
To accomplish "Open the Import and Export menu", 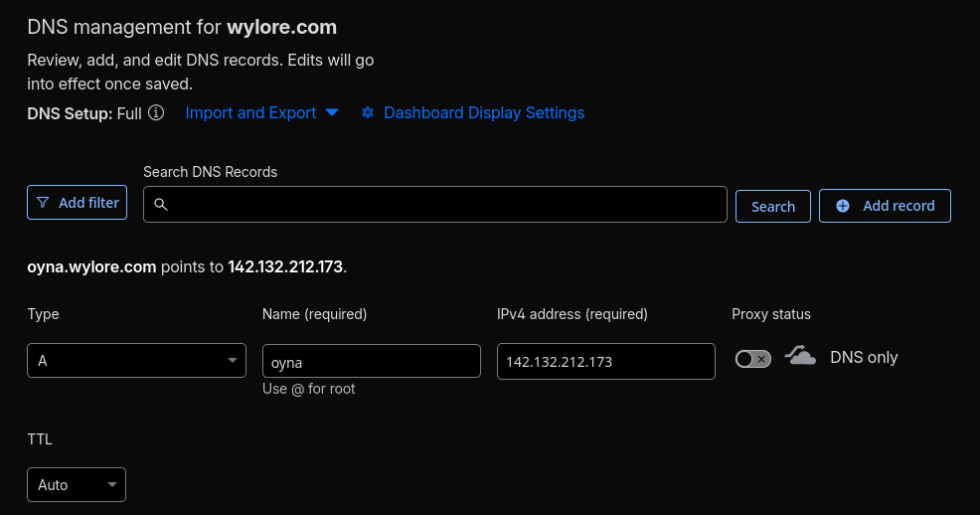I will pyautogui.click(x=250, y=113).
